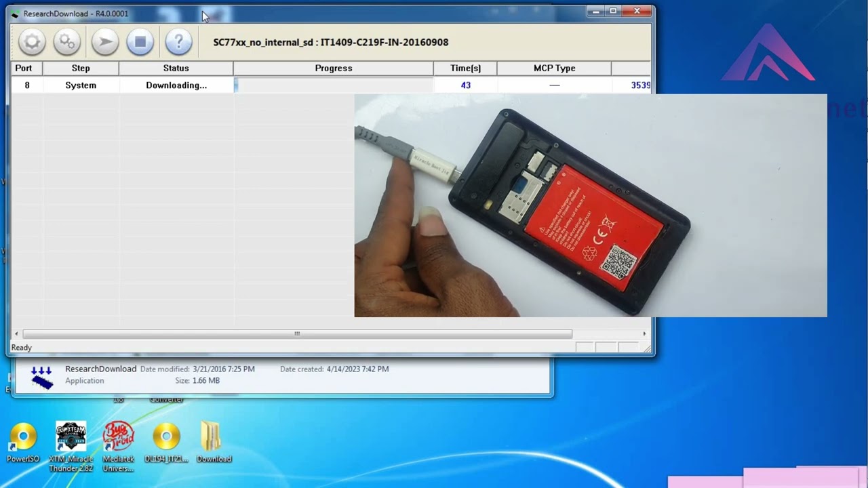Viewport: 868px width, 488px height.
Task: Open XTM Miracle Thunder 2.82 shortcut
Action: coord(71,446)
